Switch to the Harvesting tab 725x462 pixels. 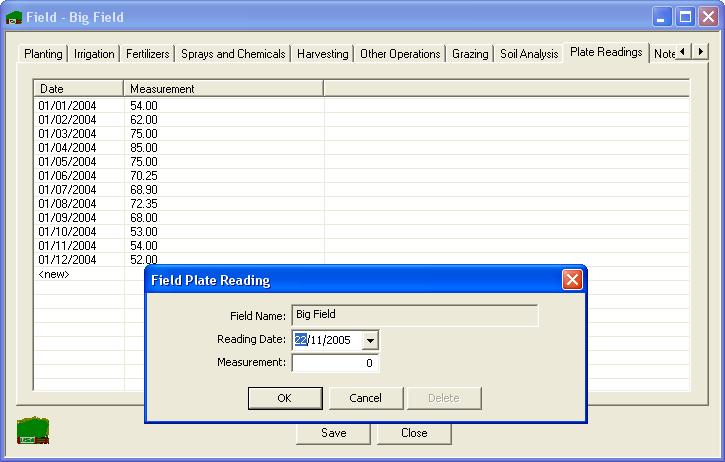click(323, 54)
